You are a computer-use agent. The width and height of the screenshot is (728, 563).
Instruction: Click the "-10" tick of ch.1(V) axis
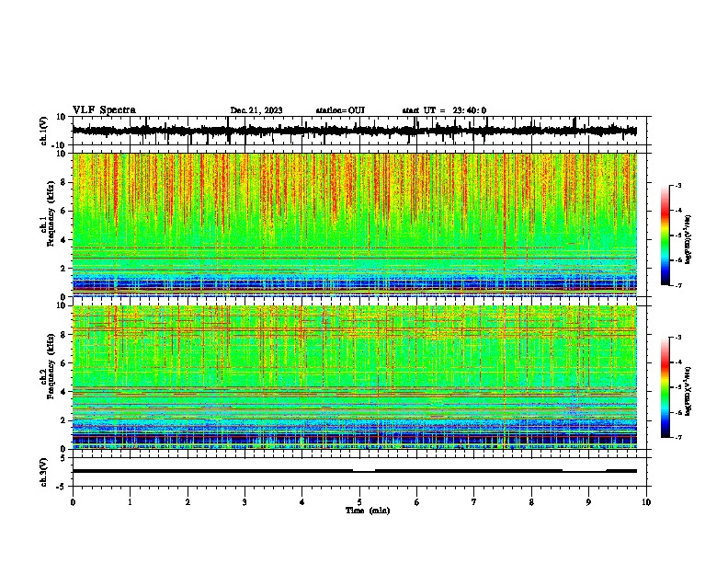point(60,145)
